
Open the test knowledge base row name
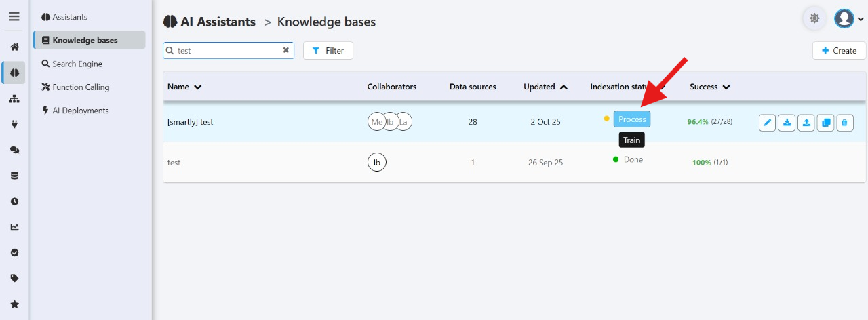pos(174,163)
